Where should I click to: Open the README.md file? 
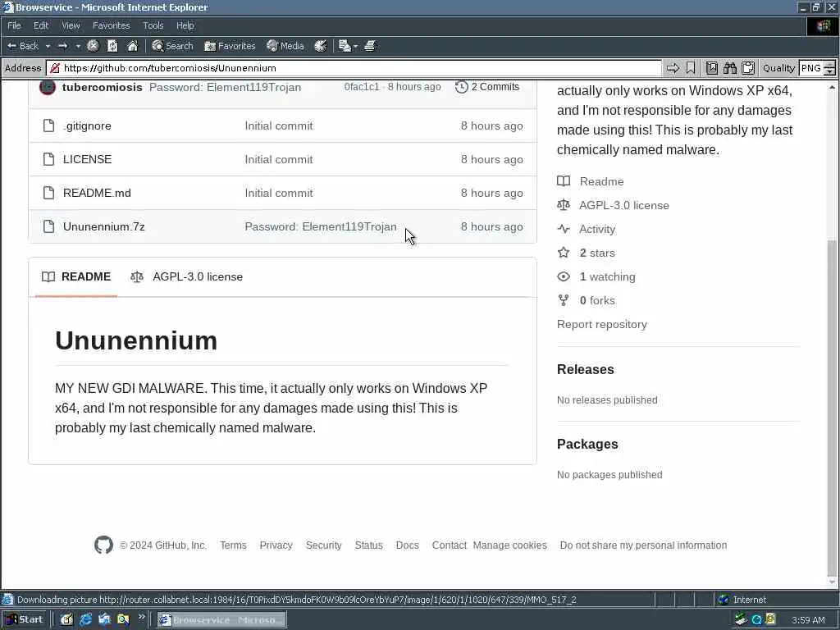click(97, 193)
